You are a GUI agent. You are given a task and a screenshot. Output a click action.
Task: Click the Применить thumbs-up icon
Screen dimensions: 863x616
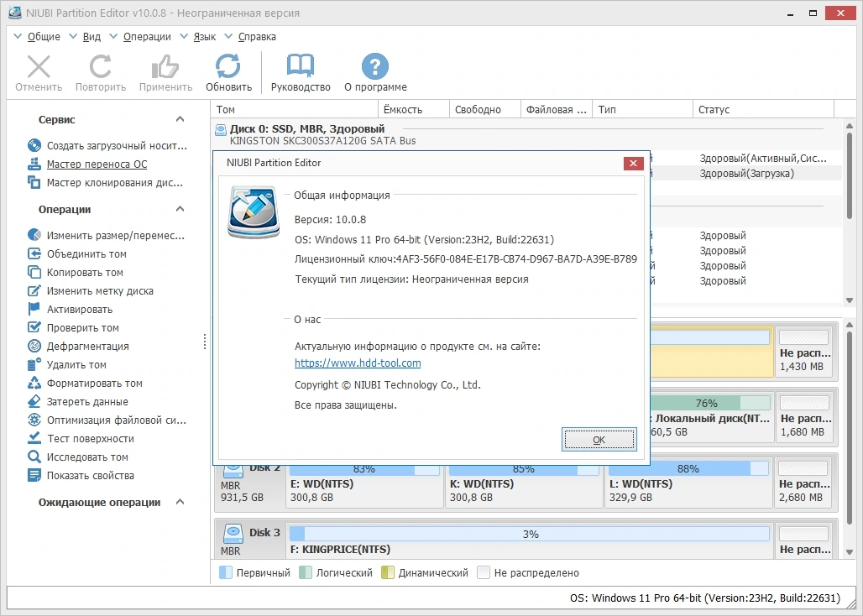click(165, 66)
